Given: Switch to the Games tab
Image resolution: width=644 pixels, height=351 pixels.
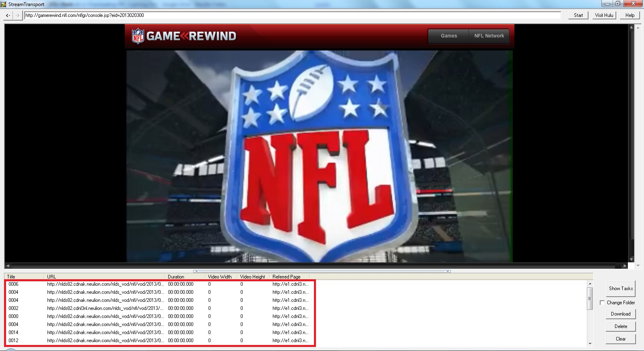Looking at the screenshot, I should (x=449, y=36).
